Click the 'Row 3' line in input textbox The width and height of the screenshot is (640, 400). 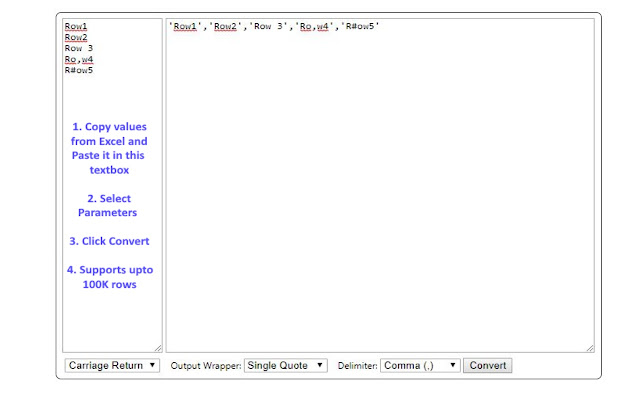(79, 48)
